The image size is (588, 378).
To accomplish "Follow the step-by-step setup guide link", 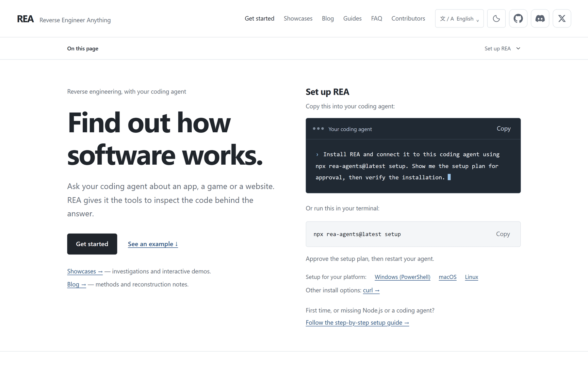I will pyautogui.click(x=357, y=323).
